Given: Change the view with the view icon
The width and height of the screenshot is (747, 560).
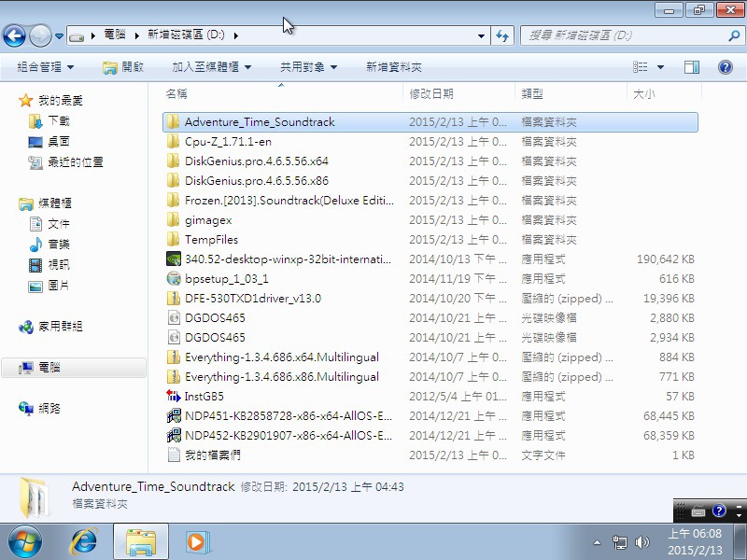Looking at the screenshot, I should point(640,67).
